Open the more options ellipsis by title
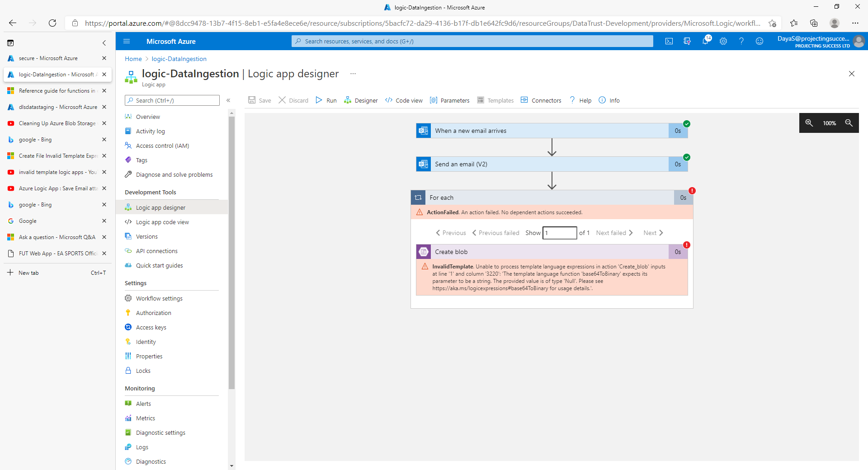 tap(353, 74)
